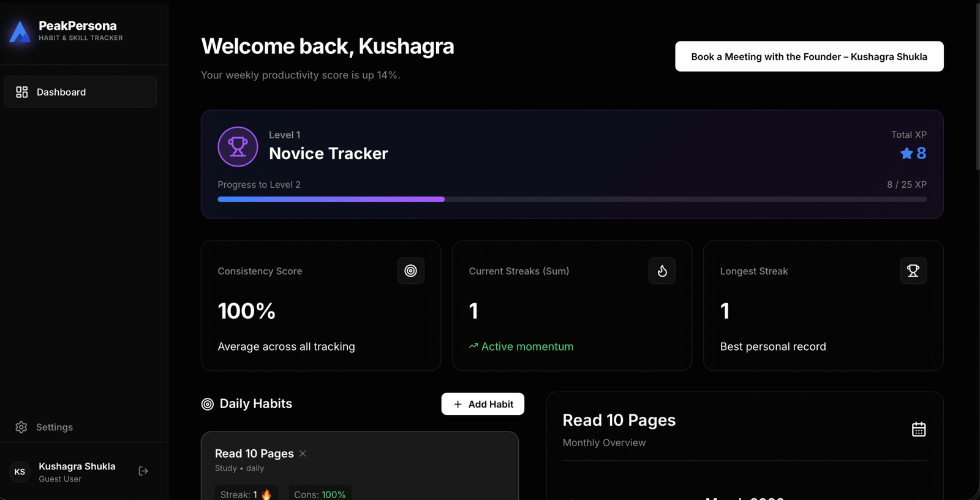Image resolution: width=980 pixels, height=500 pixels.
Task: Click the grid icon inside the Dashboard button
Action: pyautogui.click(x=21, y=92)
